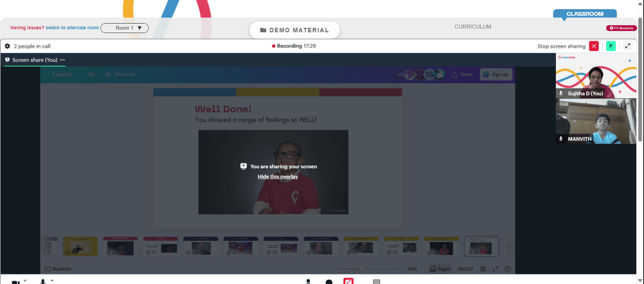Open Canva help question mark icon

pyautogui.click(x=507, y=269)
